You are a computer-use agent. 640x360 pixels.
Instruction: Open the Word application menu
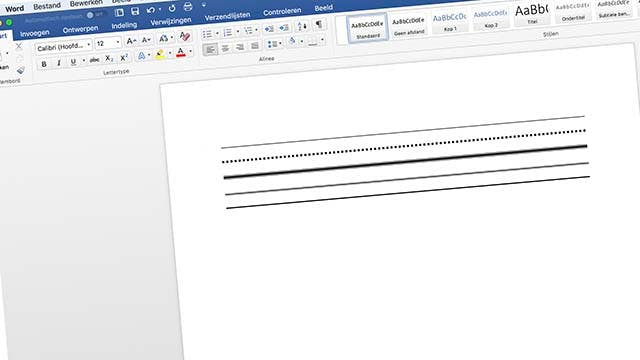(x=14, y=8)
